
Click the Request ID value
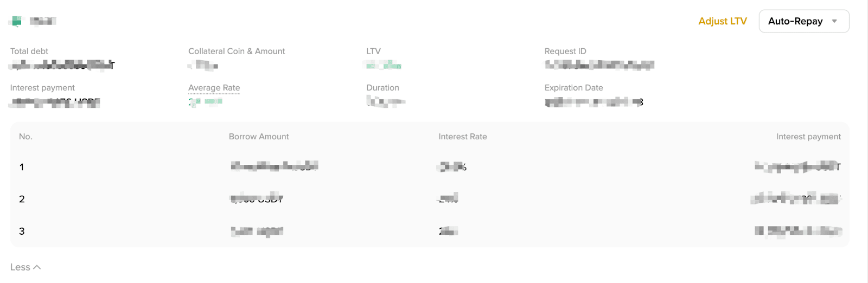point(599,65)
